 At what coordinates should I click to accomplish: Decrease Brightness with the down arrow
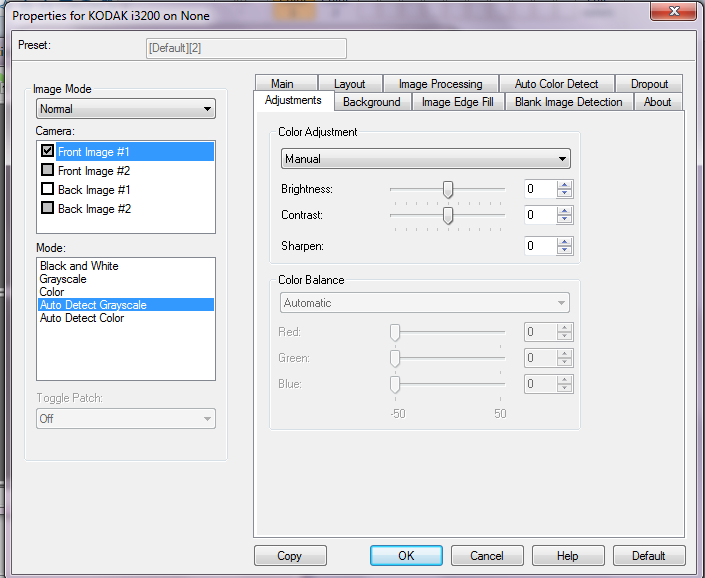pos(564,193)
